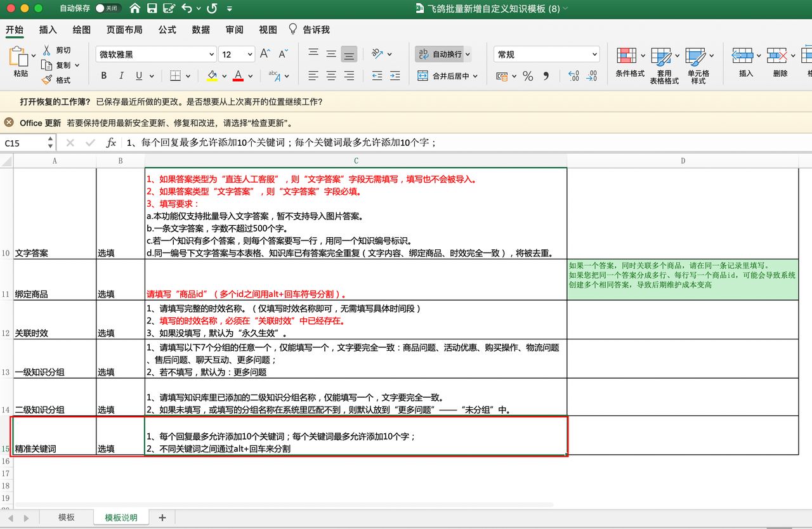Image resolution: width=812 pixels, height=529 pixels.
Task: Click the text orientation icon
Action: 377,54
